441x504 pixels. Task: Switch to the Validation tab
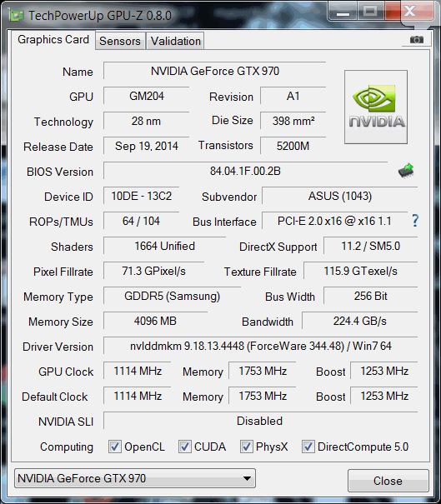176,41
